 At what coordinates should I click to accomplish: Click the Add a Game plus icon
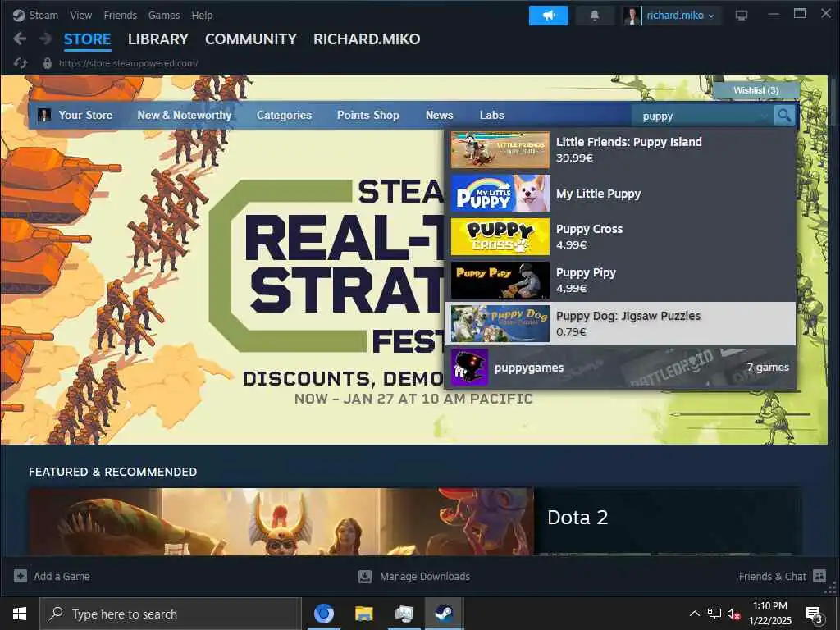(21, 576)
